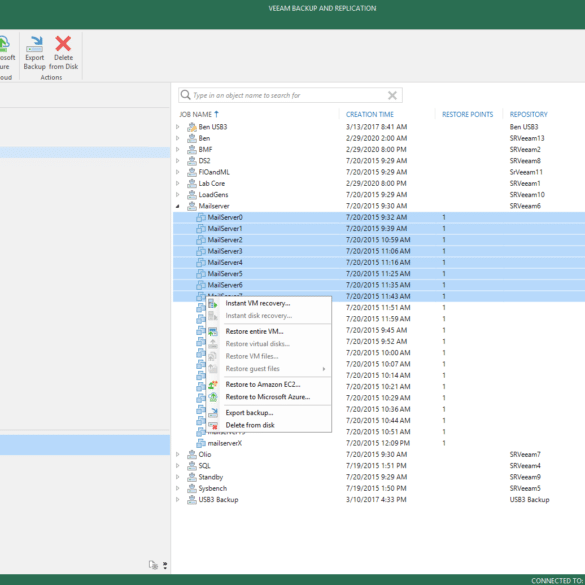The image size is (585, 585).
Task: Collapse the Mailserver job node
Action: [x=178, y=206]
